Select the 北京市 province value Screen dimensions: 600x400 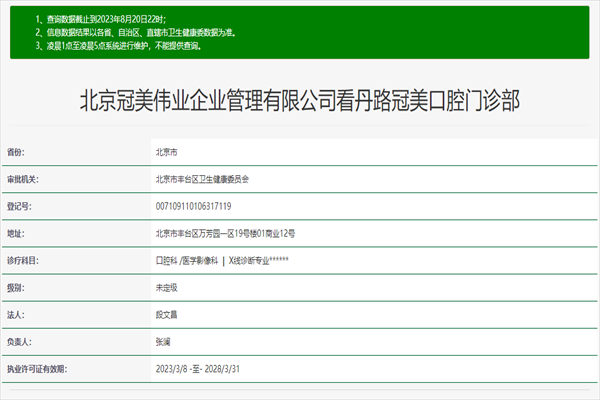point(166,152)
